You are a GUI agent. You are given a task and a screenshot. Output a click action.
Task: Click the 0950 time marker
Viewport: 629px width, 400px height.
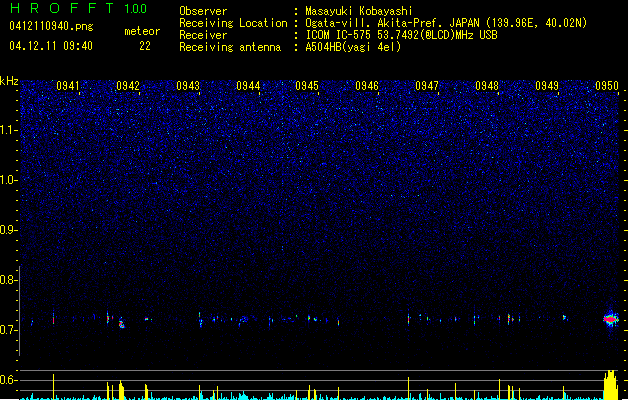(607, 85)
